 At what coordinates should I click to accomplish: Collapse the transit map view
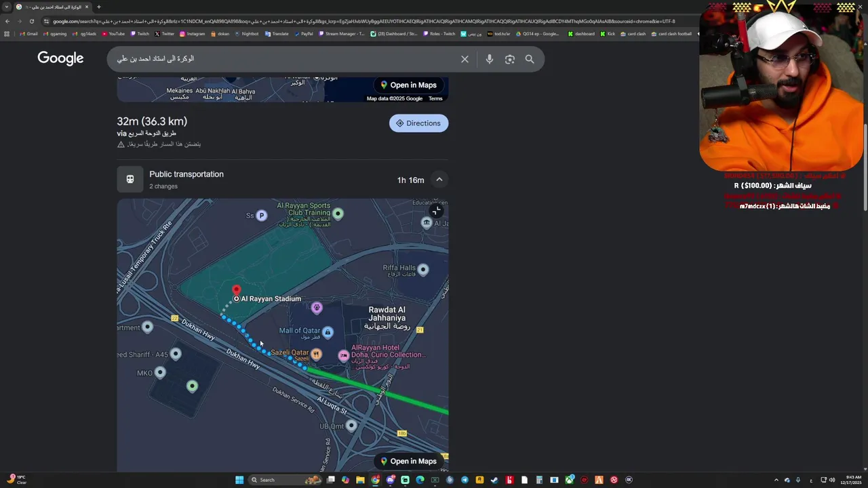pos(436,211)
